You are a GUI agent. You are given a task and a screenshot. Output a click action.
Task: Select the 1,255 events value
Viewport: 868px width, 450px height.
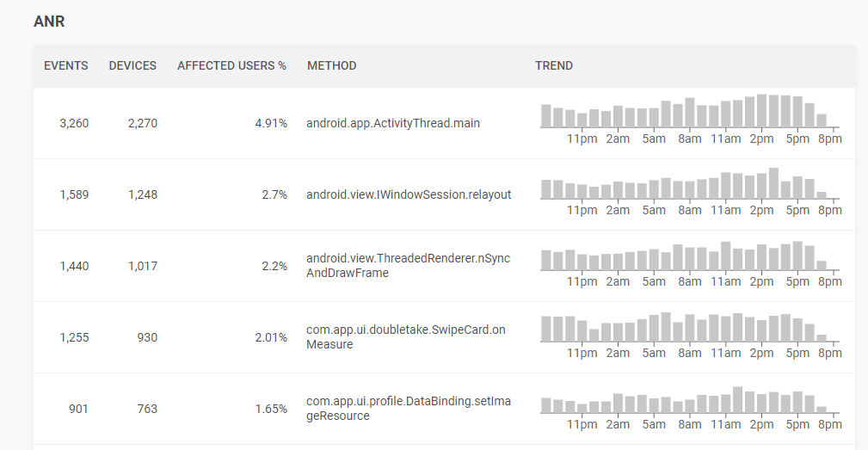(x=74, y=337)
